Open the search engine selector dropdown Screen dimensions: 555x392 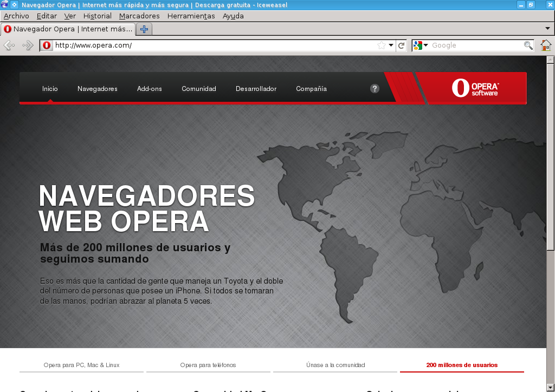pyautogui.click(x=425, y=45)
